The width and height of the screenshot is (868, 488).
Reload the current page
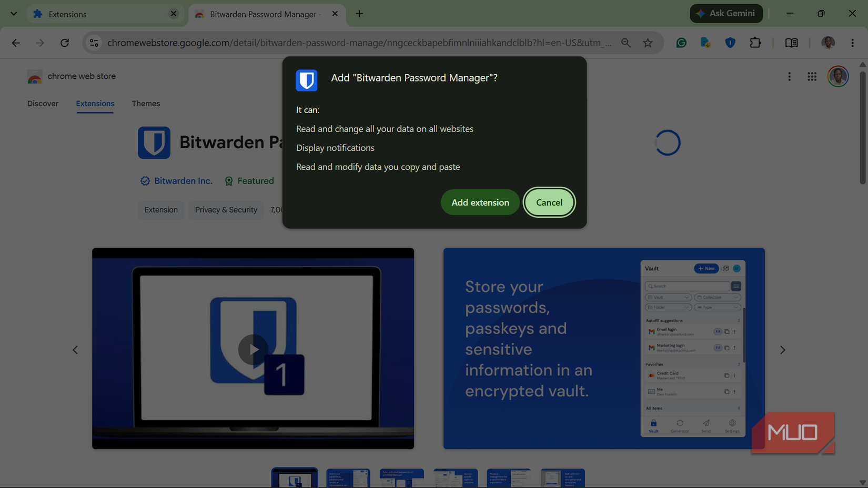(65, 43)
